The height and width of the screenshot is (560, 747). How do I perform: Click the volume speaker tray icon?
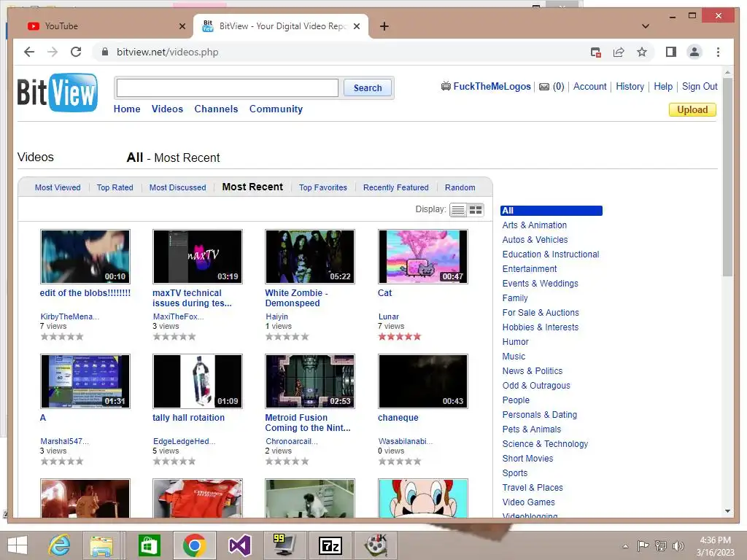(x=678, y=546)
